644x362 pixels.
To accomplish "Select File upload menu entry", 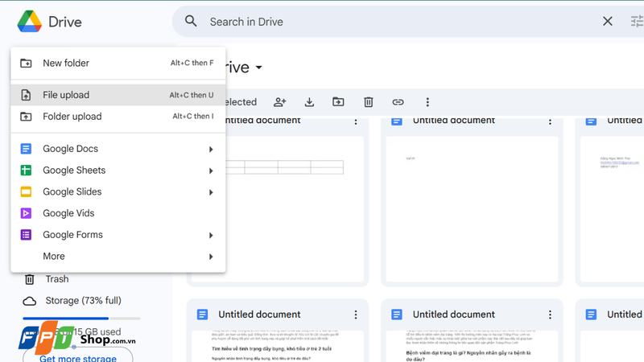I will [118, 95].
